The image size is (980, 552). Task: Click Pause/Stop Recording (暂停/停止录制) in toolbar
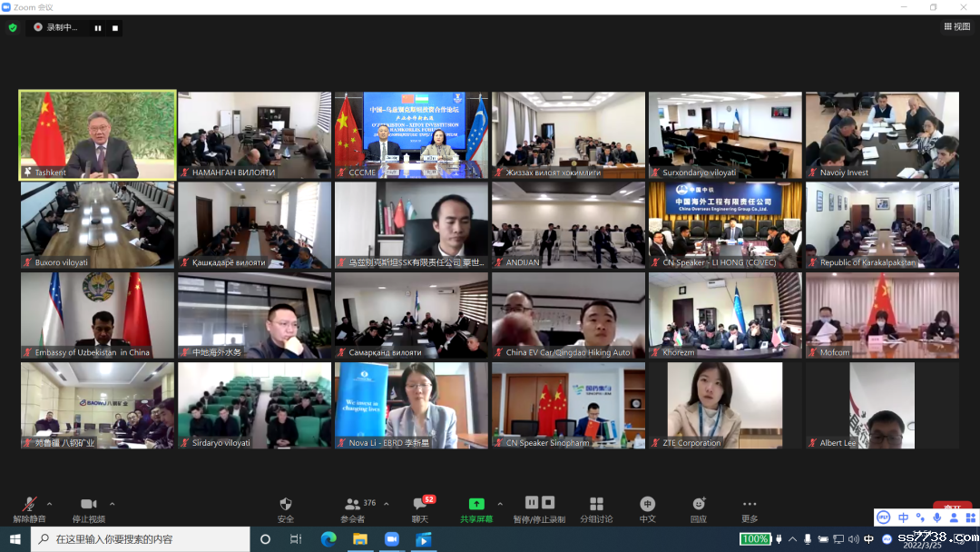tap(539, 504)
